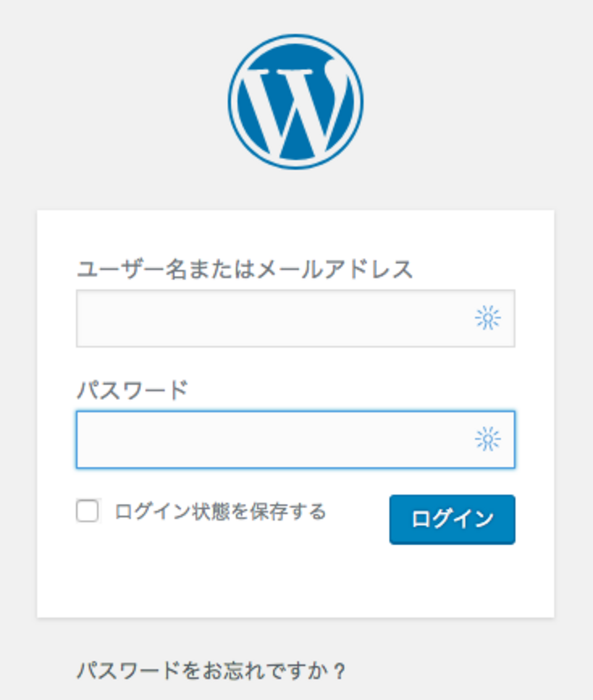
Task: Click the WordPress logo above the form
Action: click(x=296, y=102)
